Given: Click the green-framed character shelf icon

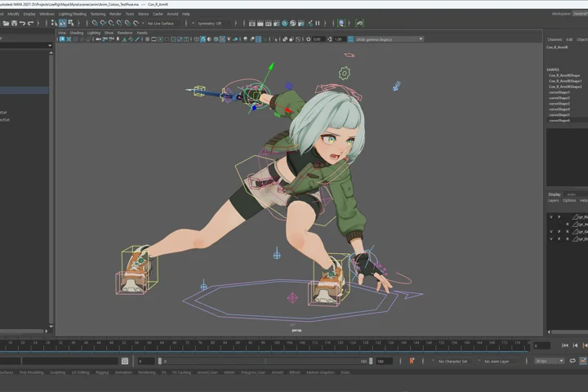Looking at the screenshot, I should point(341,23).
